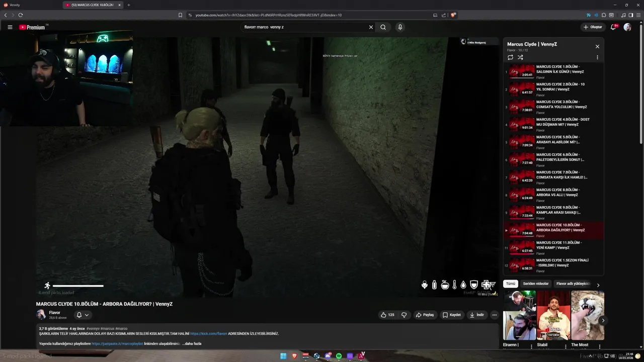Play 11.BÖLÜM YENİ KAMP video
Screen dimensions: 644x362
pyautogui.click(x=553, y=248)
